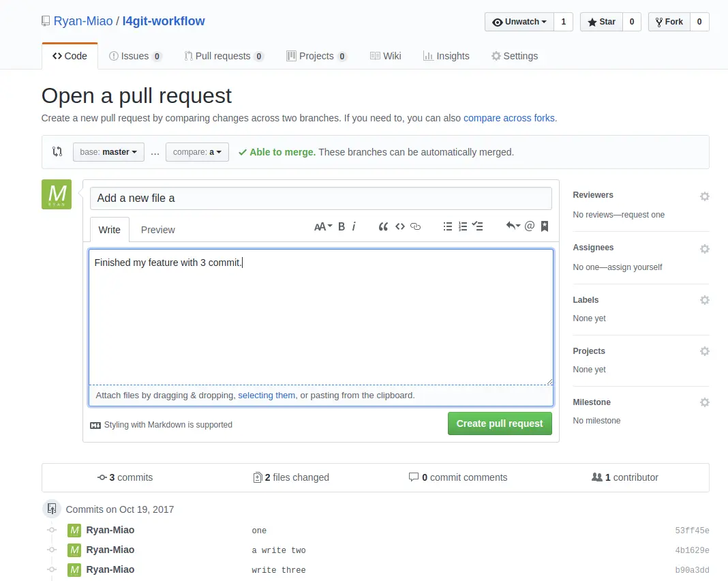Open the l4git-workflow repository link
This screenshot has width=728, height=581.
tap(164, 21)
